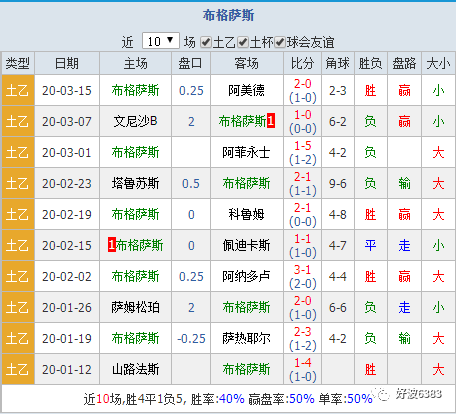The image size is (456, 414).
Task: Open home team 文尼沙B
Action: click(135, 121)
